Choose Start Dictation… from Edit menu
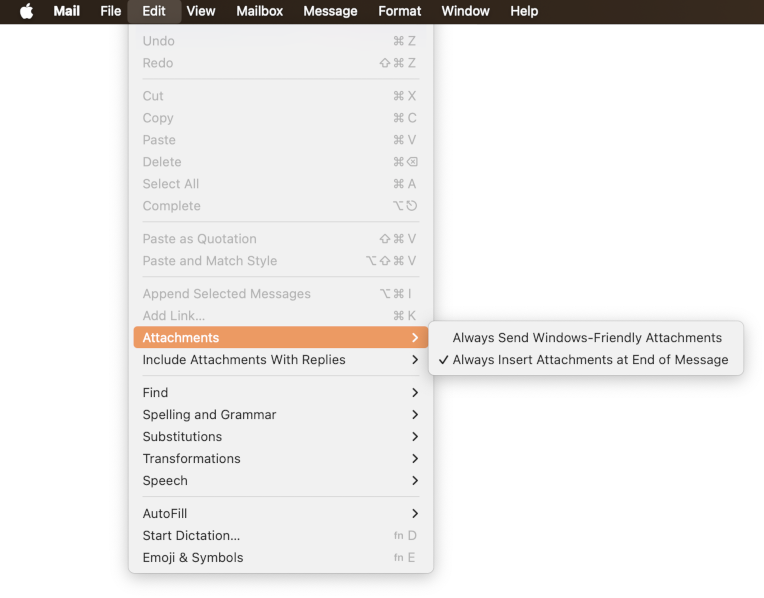Image resolution: width=764 pixels, height=598 pixels. click(x=281, y=535)
